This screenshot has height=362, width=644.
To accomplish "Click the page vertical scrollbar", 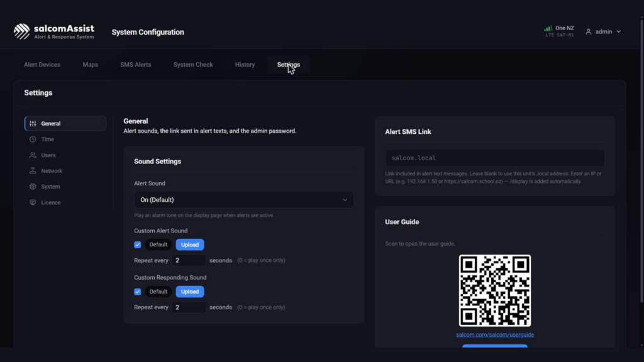I will [x=641, y=160].
